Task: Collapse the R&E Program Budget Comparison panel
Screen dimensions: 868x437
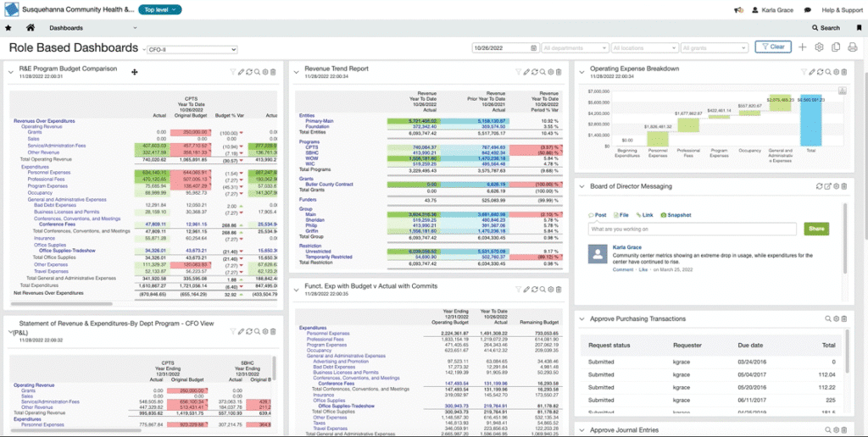Action: pyautogui.click(x=10, y=71)
